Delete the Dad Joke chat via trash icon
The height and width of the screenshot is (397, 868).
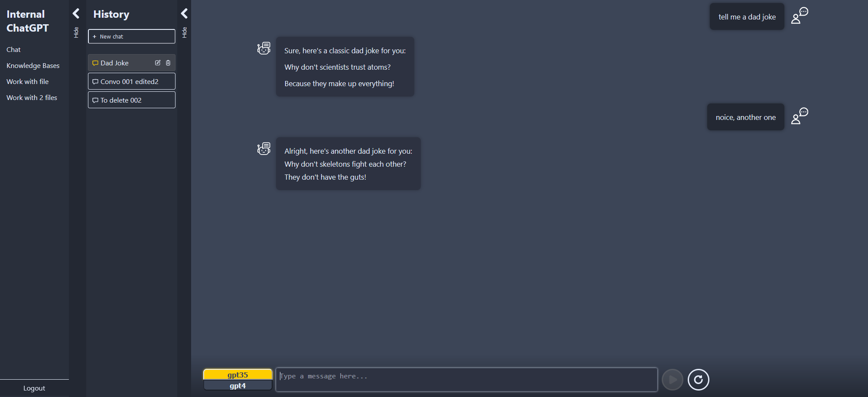pos(168,63)
